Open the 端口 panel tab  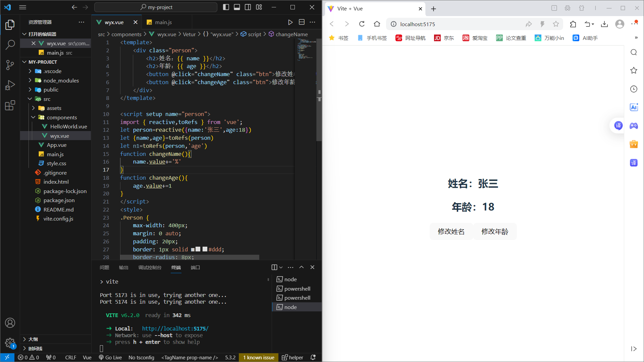pos(195,267)
